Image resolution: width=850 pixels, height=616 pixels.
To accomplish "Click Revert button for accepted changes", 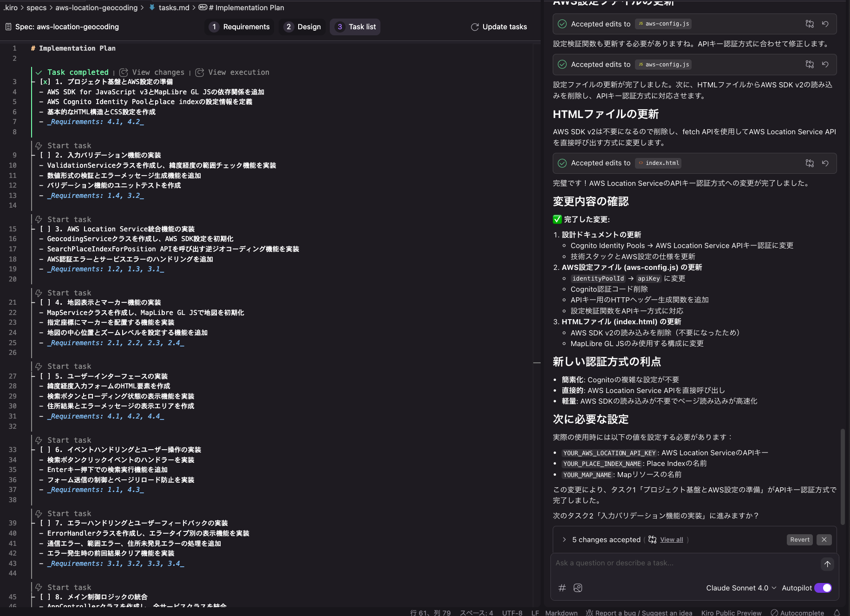I will pos(800,540).
